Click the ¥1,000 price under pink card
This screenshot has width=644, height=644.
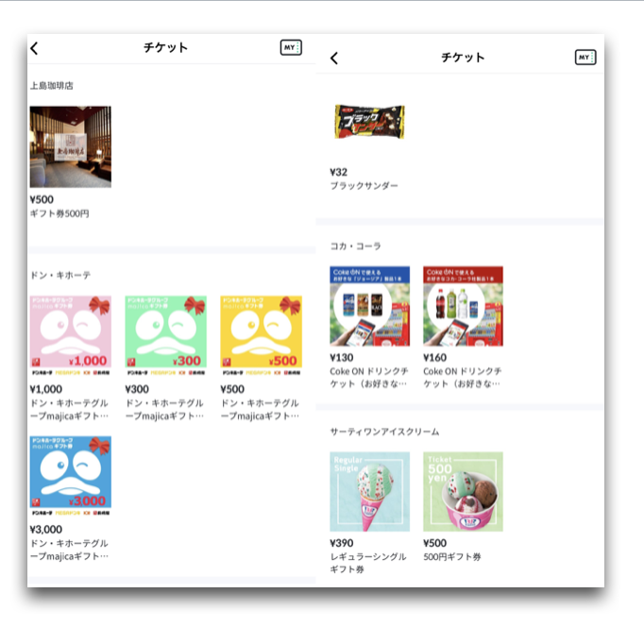(x=46, y=389)
